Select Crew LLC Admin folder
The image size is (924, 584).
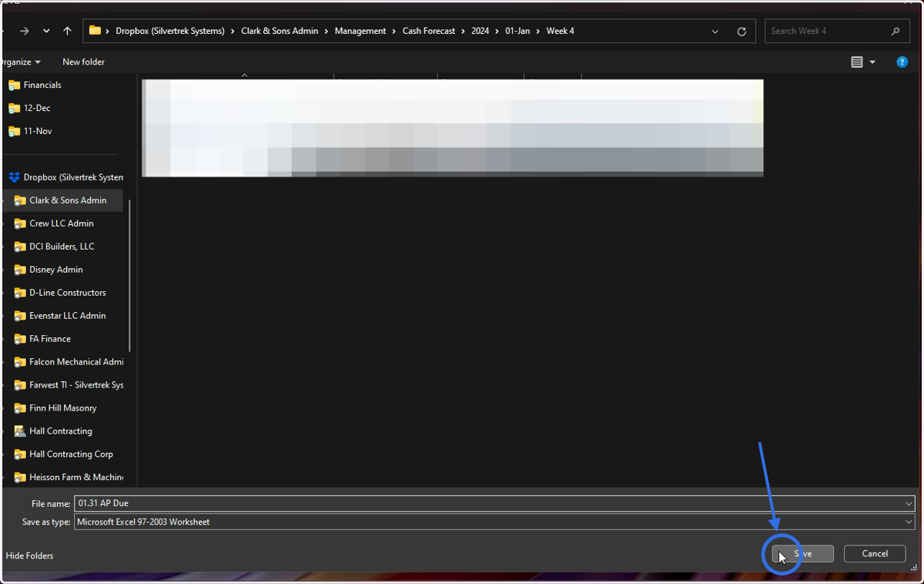63,223
